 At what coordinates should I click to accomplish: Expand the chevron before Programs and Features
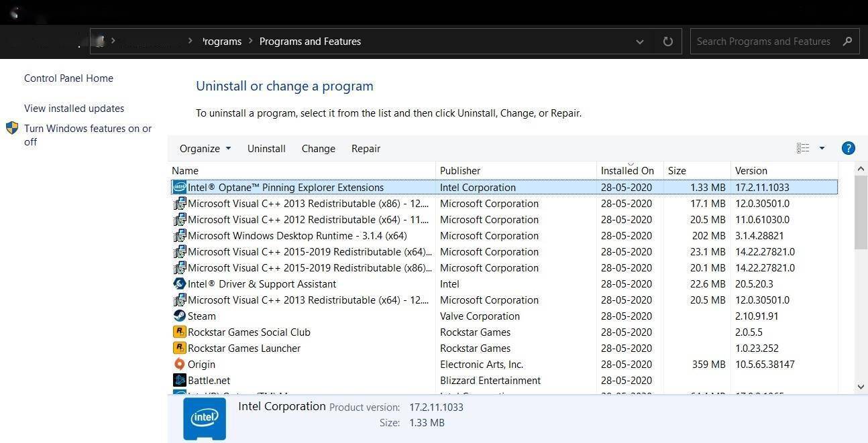[250, 41]
